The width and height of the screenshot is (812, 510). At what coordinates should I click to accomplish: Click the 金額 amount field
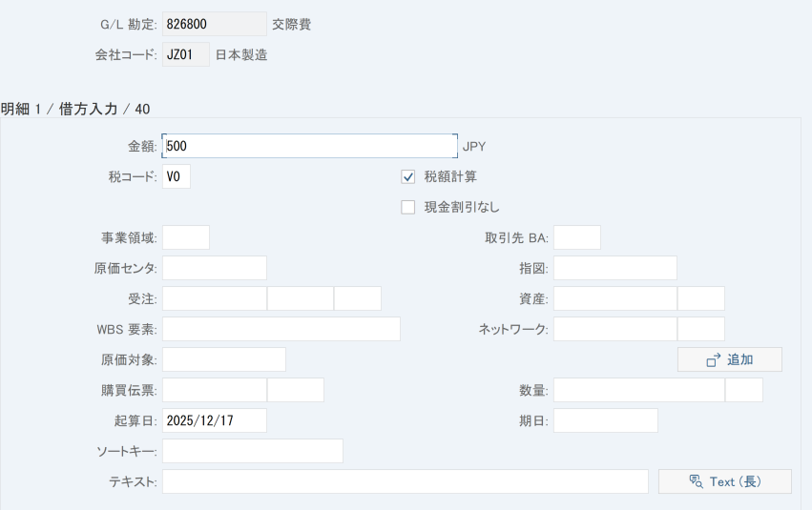(309, 146)
